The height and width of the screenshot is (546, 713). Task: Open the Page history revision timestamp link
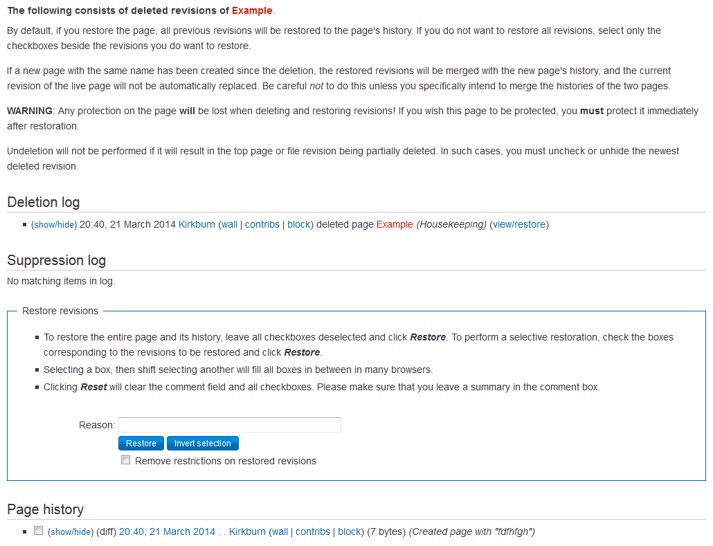click(166, 532)
